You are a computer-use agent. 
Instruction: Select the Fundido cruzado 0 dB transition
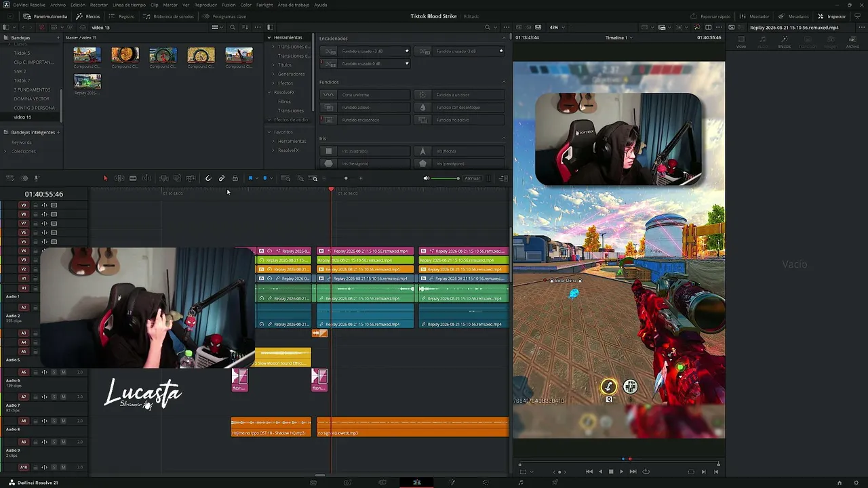(366, 64)
